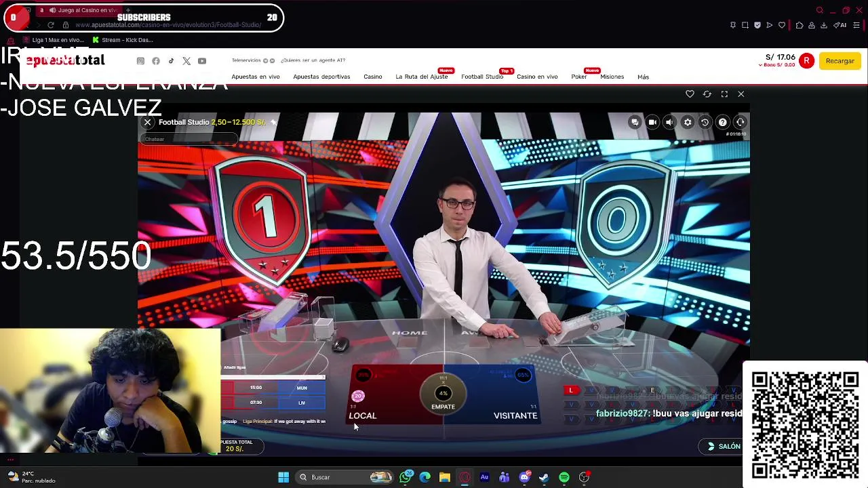The height and width of the screenshot is (488, 868).
Task: Open Apuesta Total TikTok page
Action: pyautogui.click(x=171, y=61)
